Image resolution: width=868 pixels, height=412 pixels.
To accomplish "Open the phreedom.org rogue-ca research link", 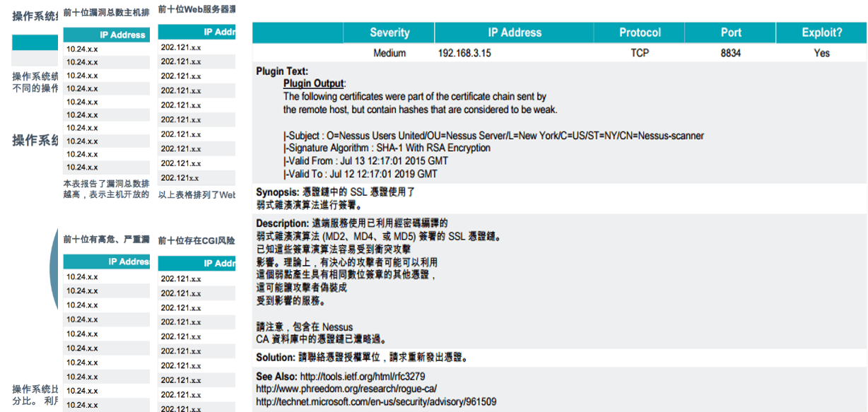I will click(x=346, y=389).
